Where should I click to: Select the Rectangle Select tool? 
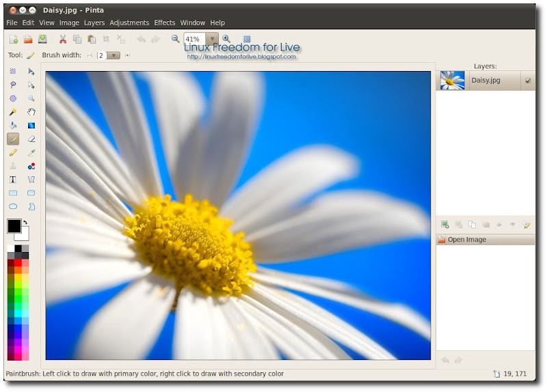tap(13, 72)
